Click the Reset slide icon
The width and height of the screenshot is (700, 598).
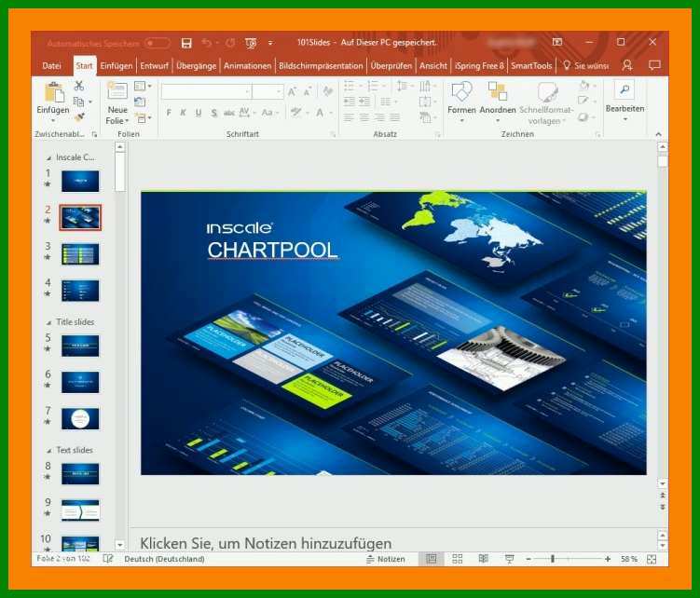click(x=140, y=102)
